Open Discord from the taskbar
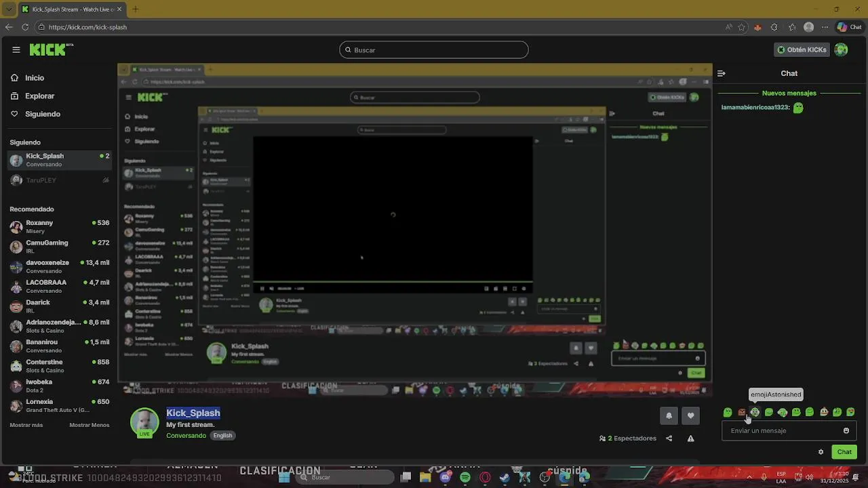 coord(445,477)
